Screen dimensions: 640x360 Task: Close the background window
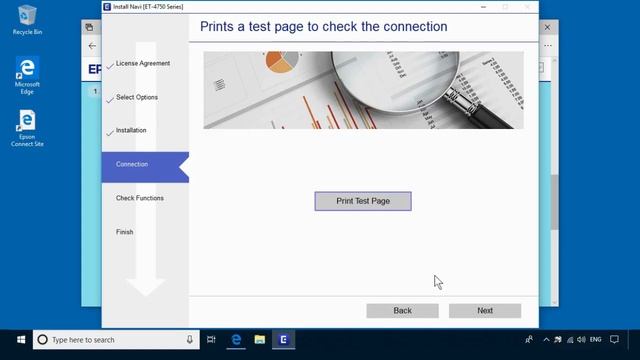548,27
